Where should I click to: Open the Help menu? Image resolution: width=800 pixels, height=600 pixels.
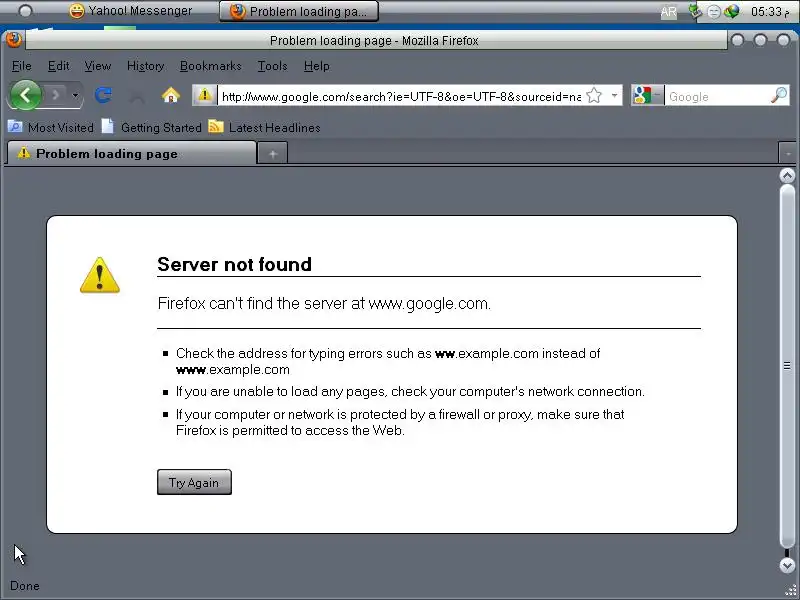click(316, 66)
